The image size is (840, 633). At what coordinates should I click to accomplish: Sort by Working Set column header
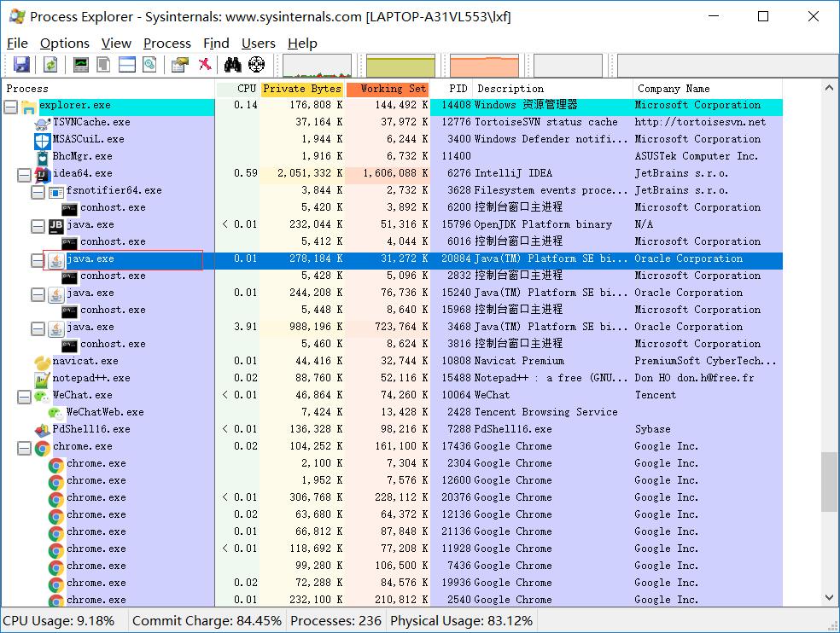click(x=388, y=89)
